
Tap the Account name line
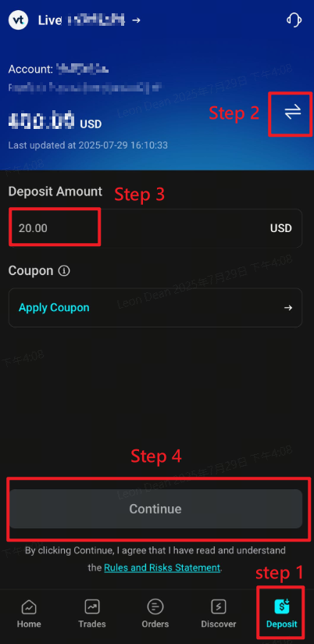coord(59,69)
